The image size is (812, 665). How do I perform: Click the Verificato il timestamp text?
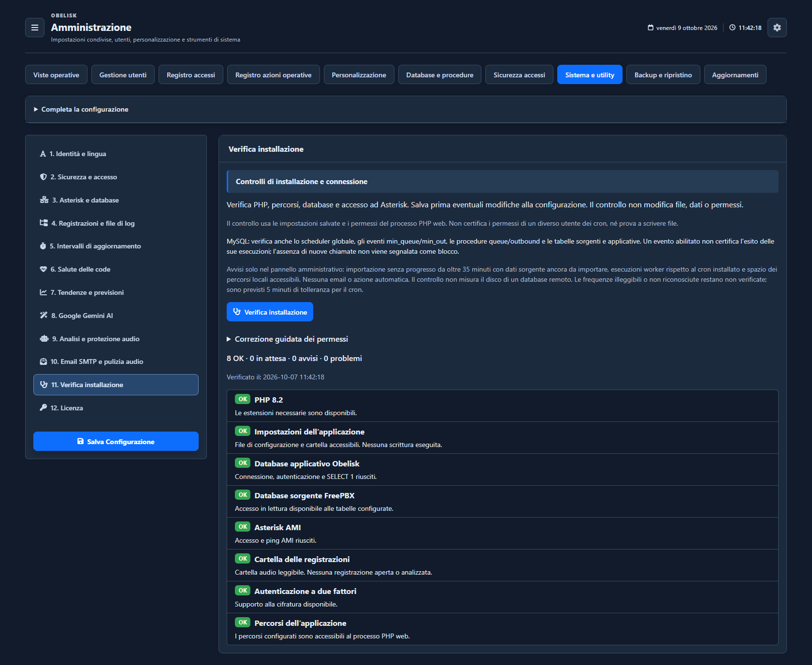point(275,377)
